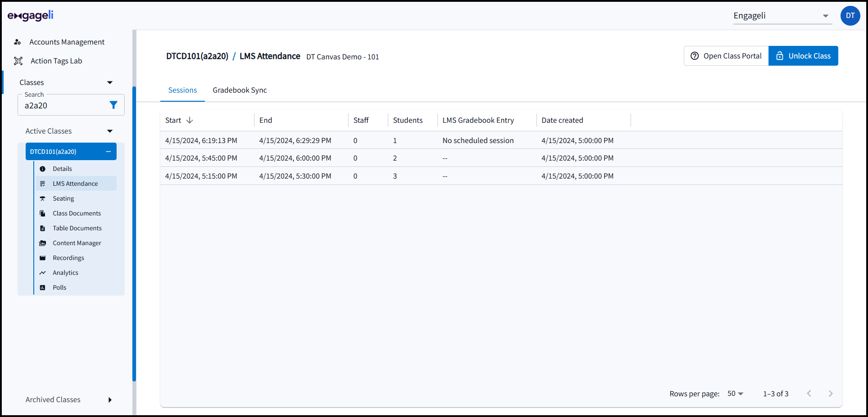Expand the Archived Classes section
The width and height of the screenshot is (868, 417).
pyautogui.click(x=110, y=400)
